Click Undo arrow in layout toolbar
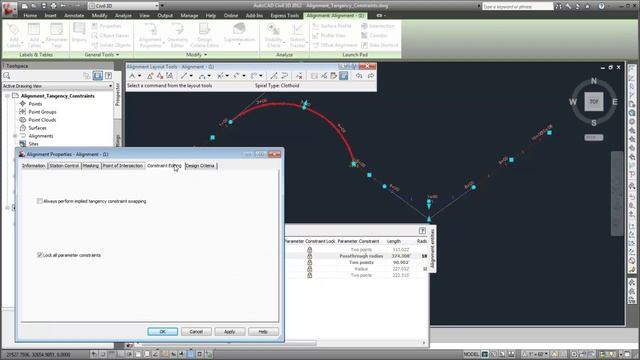640x360 pixels. point(359,76)
